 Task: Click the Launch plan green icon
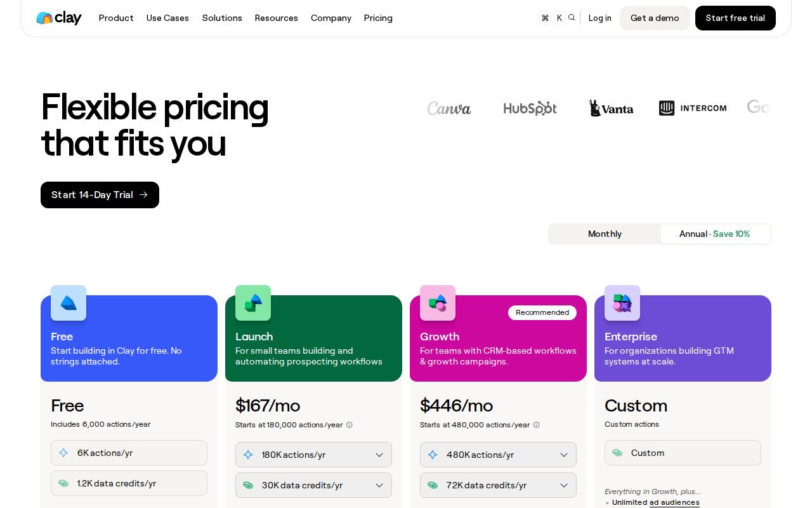(253, 303)
